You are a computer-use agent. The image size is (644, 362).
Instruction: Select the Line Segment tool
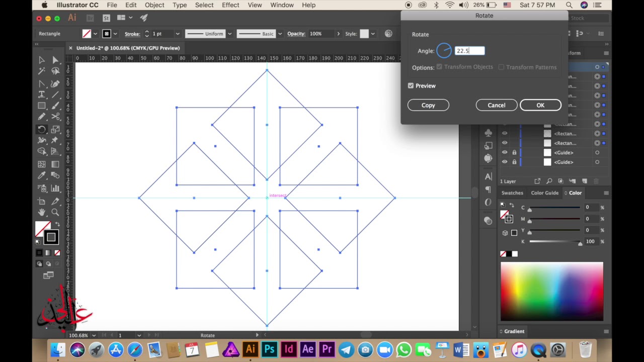tap(55, 95)
